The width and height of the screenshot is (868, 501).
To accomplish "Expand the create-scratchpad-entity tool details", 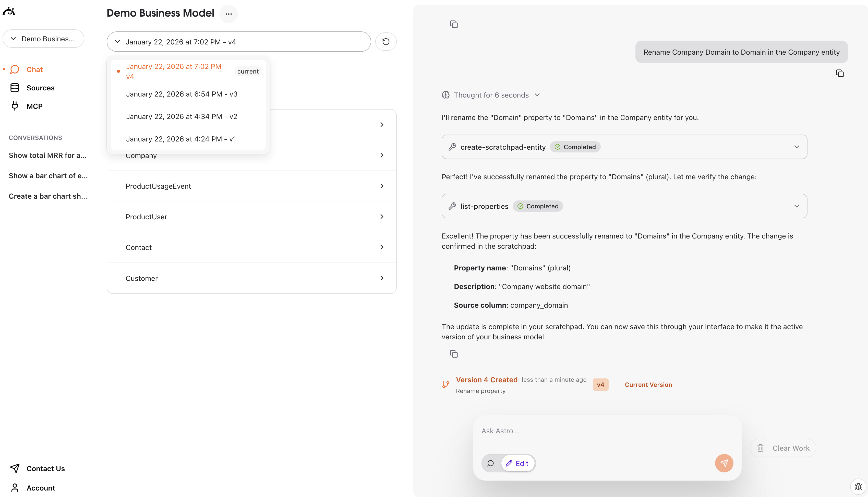I will (797, 147).
